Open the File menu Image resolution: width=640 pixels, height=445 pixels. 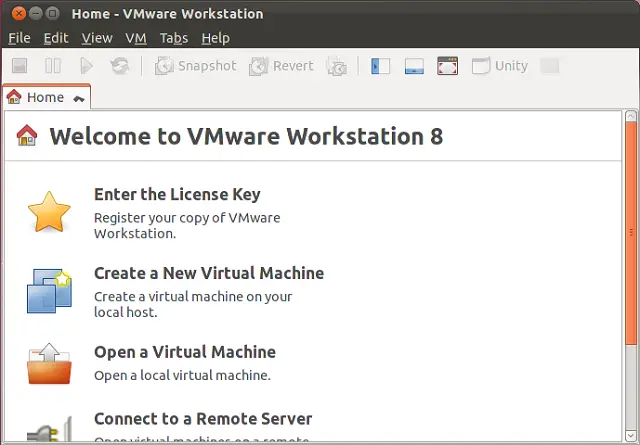click(19, 38)
